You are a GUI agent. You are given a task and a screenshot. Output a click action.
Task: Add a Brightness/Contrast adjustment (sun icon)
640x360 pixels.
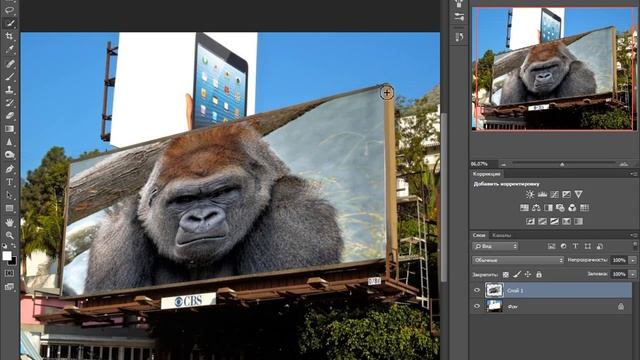pos(530,194)
